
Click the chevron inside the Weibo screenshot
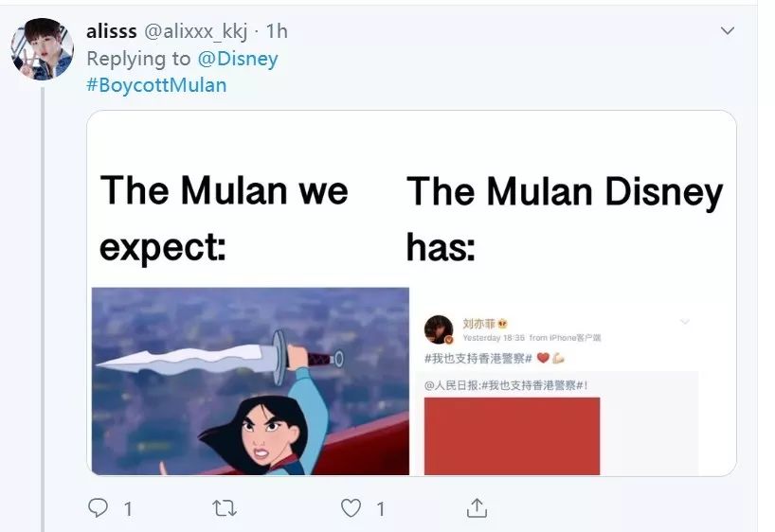pos(685,323)
